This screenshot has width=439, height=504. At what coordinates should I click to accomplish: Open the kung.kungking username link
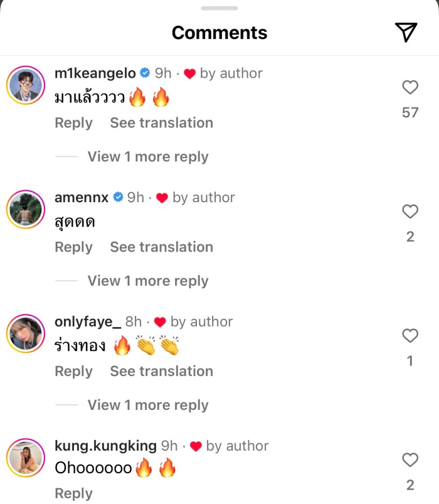pyautogui.click(x=105, y=446)
